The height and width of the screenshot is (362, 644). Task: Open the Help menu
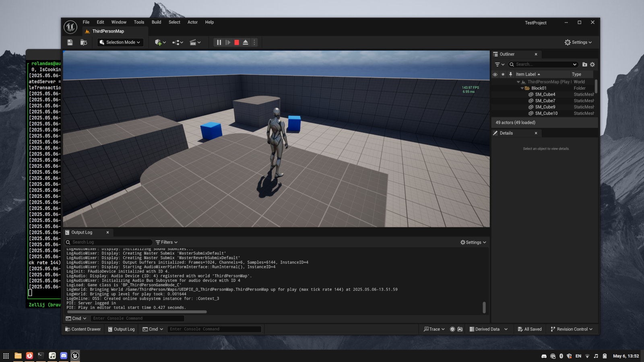coord(209,22)
